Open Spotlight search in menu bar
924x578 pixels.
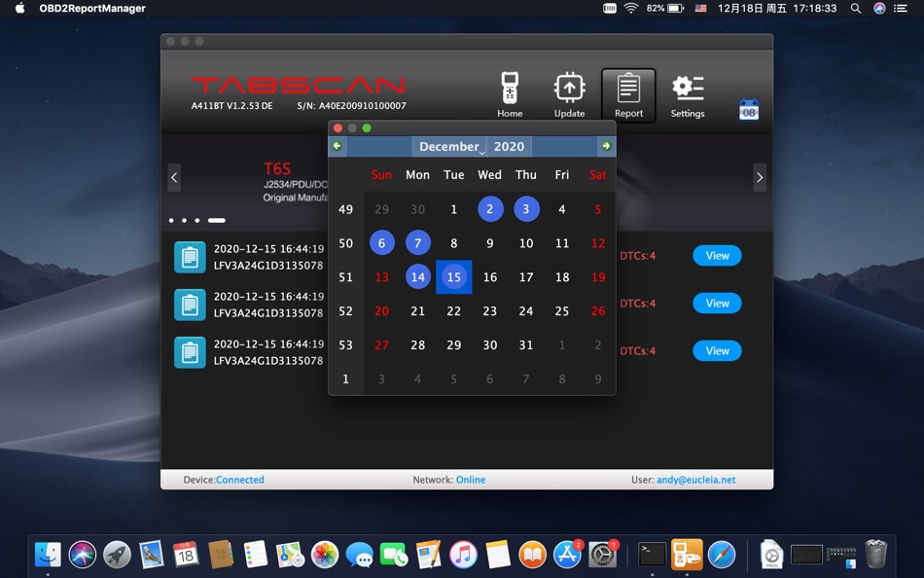856,8
